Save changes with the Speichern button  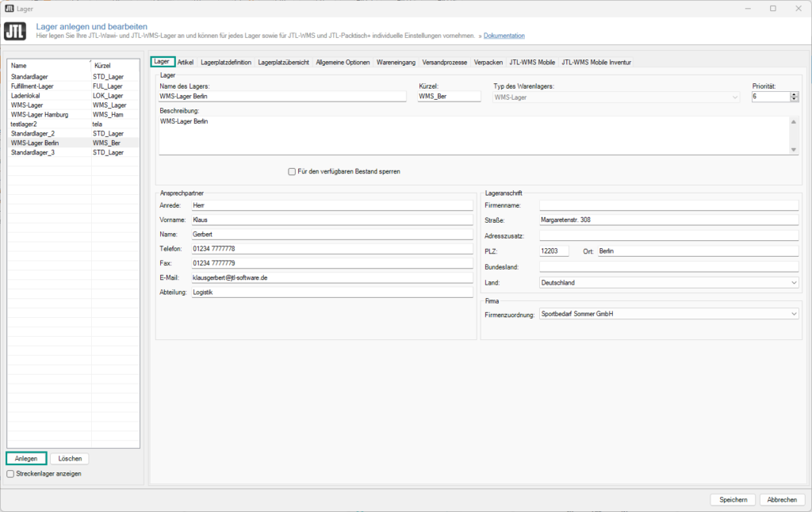point(733,499)
